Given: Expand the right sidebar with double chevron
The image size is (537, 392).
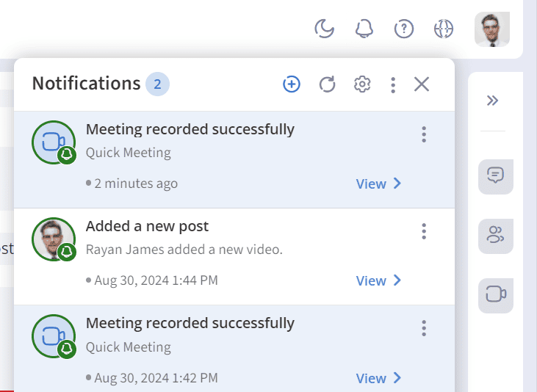Looking at the screenshot, I should pos(493,101).
